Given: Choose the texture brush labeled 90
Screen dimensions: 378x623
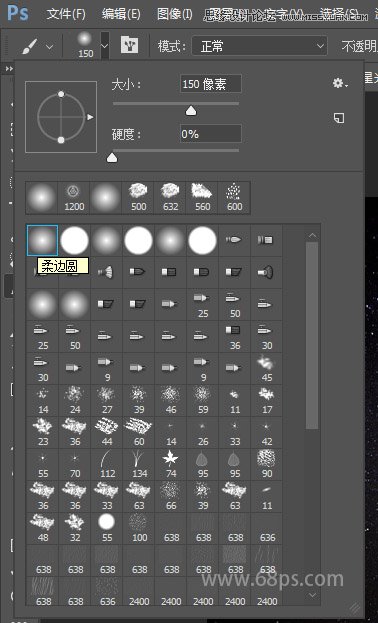Looking at the screenshot, I should pyautogui.click(x=267, y=465).
